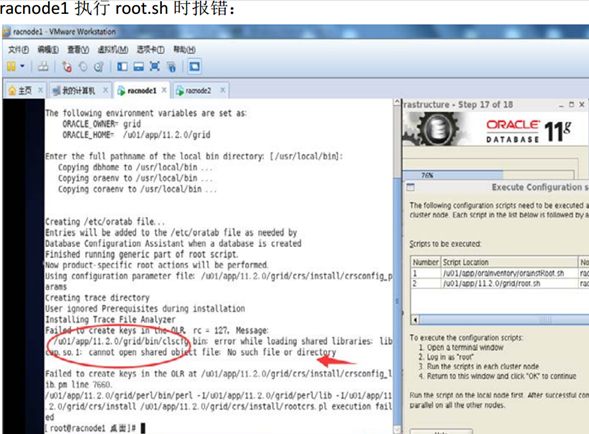
Task: Open the power options dropdown arrow
Action: 23,67
